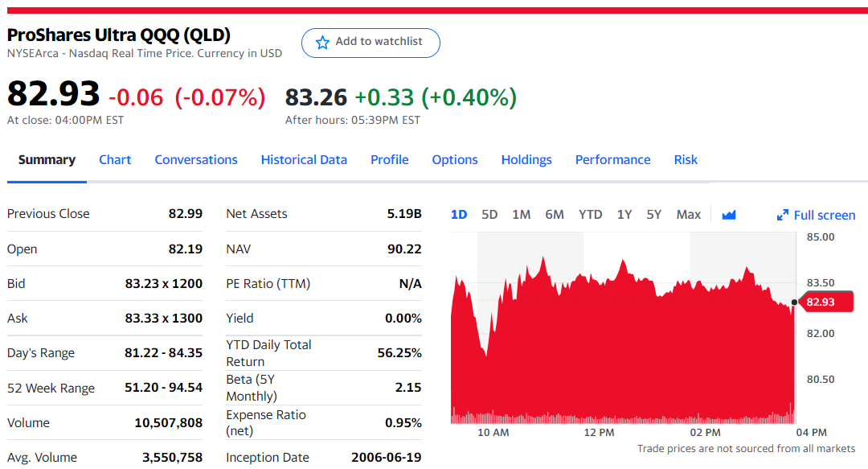Click the Expense Ratio value 0.95%

tap(403, 422)
